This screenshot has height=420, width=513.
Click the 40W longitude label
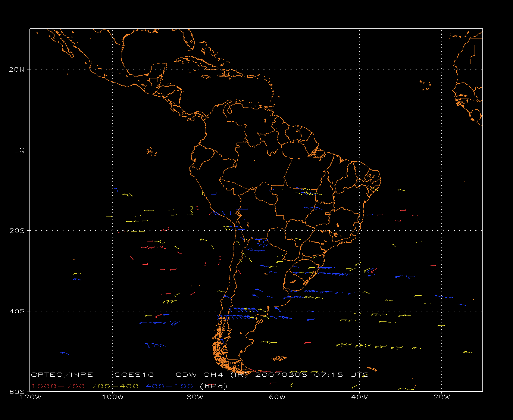click(360, 397)
